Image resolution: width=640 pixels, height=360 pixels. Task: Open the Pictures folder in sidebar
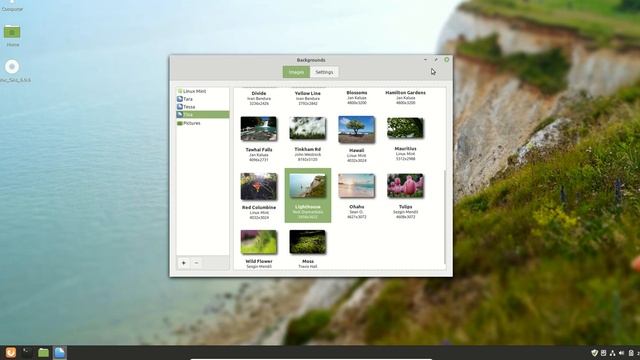[202, 123]
